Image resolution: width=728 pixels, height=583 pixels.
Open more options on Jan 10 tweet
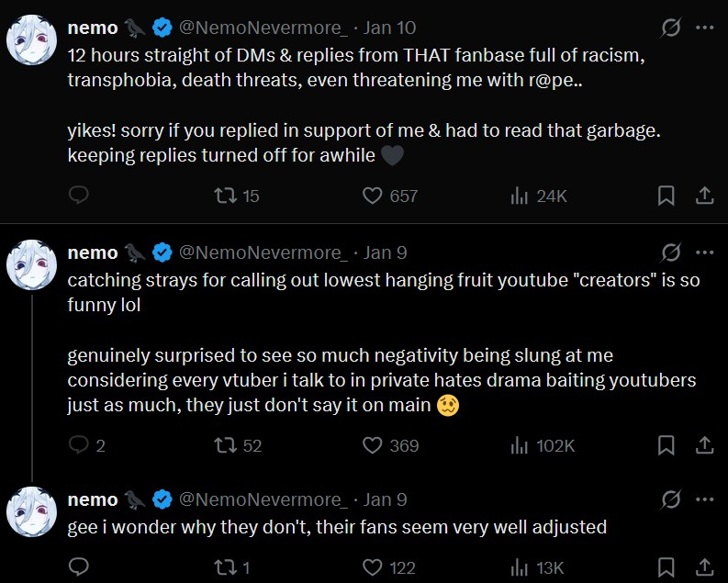click(x=704, y=28)
